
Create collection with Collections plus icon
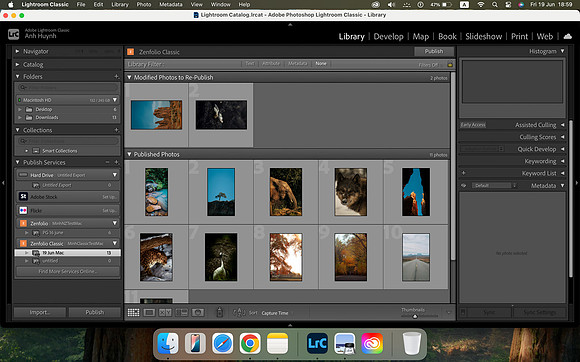117,130
